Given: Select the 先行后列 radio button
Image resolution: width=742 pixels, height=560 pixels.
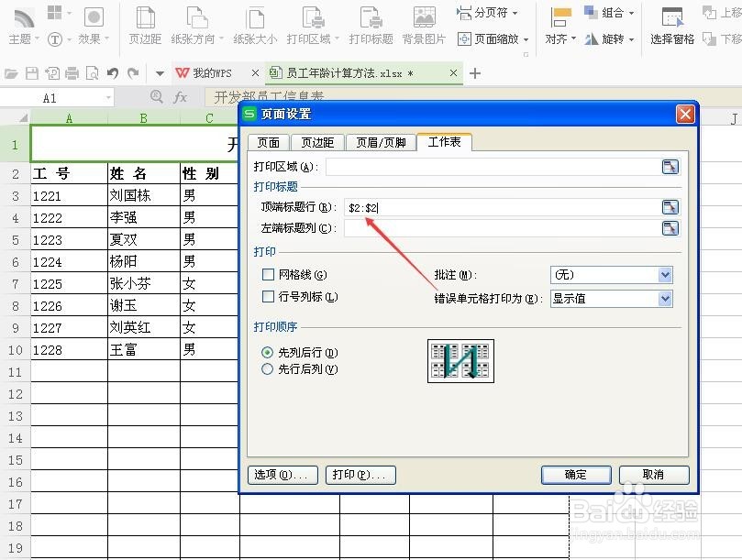Looking at the screenshot, I should (267, 369).
